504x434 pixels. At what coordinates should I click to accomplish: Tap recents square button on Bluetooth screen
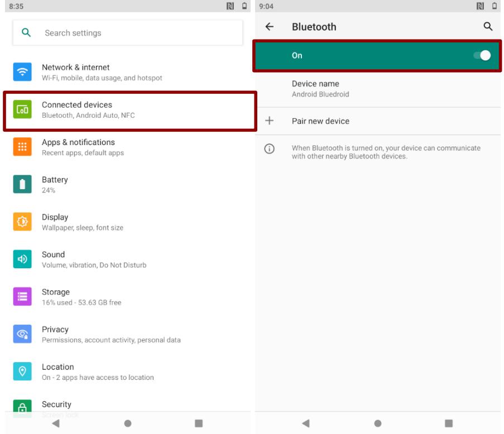click(449, 423)
